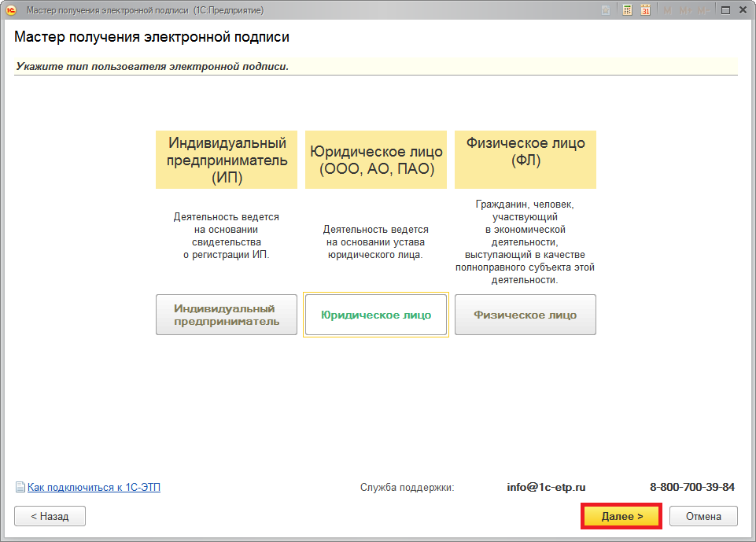Click the Физическое лицо (ФЛ) yellow header
The image size is (756, 542).
click(x=526, y=160)
